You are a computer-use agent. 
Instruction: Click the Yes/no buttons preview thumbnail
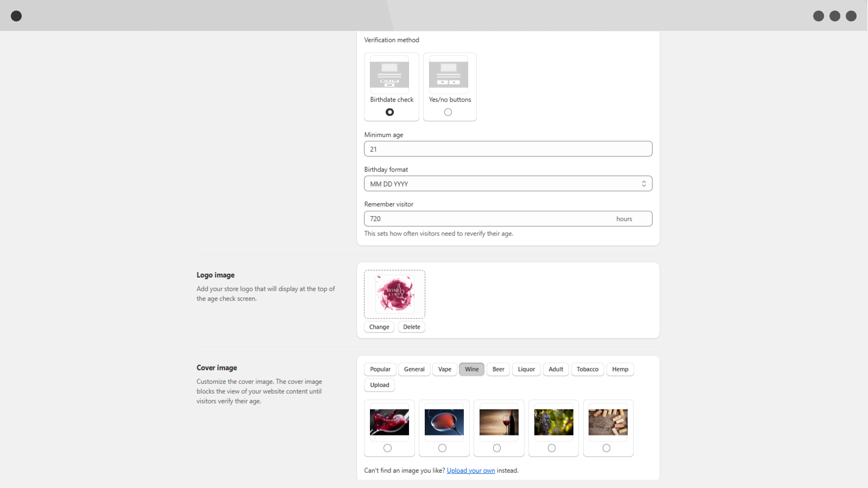tap(449, 75)
